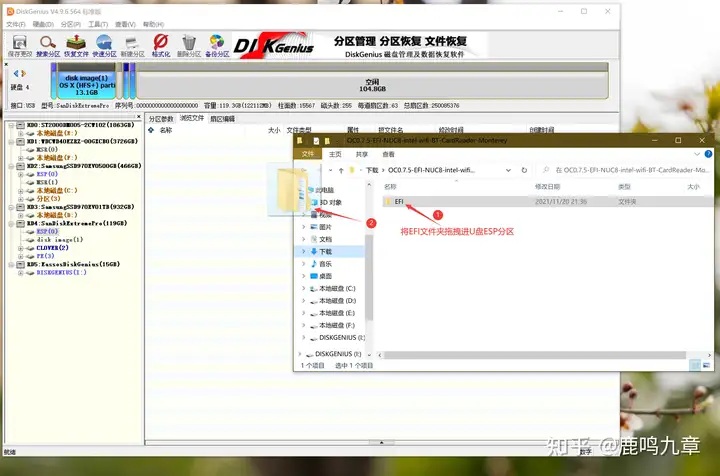Open 本地磁盘 (D:) in the Explorer sidebar
The image size is (720, 476).
[x=337, y=301]
